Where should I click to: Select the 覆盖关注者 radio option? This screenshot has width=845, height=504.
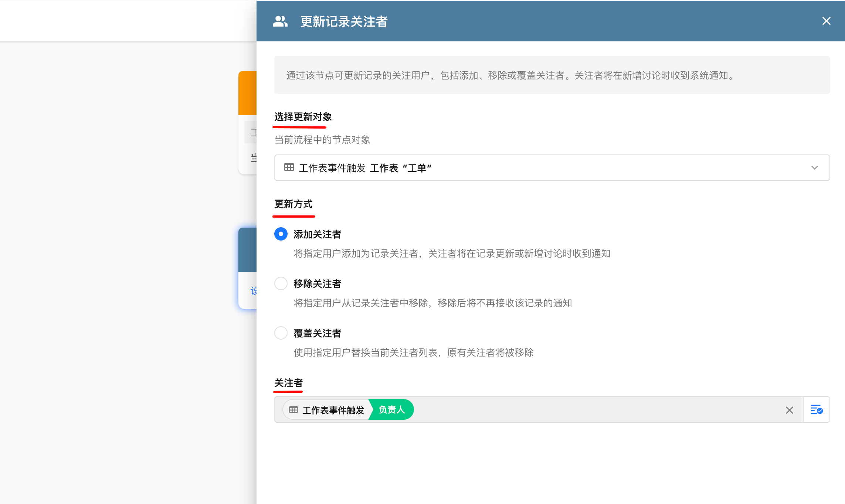pos(281,333)
